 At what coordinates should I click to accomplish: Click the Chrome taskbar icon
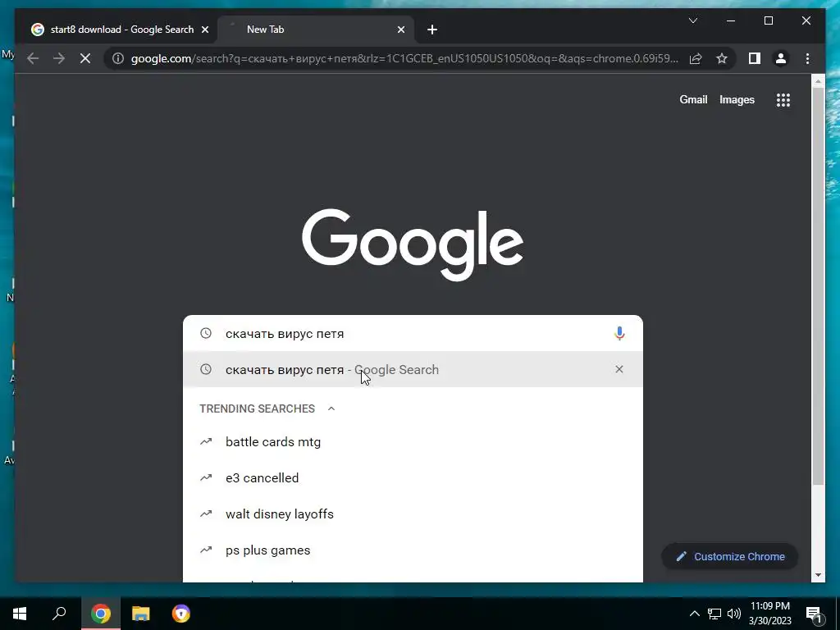click(x=100, y=614)
